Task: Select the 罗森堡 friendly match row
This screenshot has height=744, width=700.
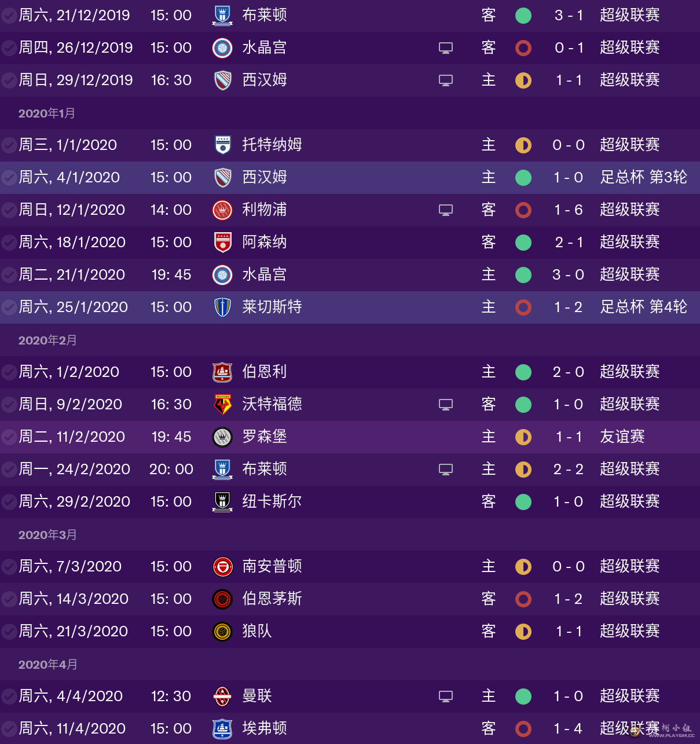Action: click(x=350, y=437)
